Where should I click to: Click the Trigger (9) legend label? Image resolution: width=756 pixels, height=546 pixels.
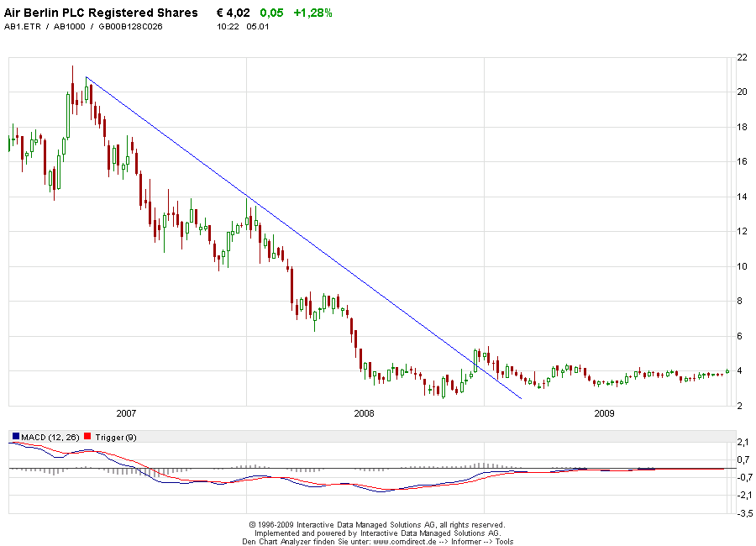(116, 438)
